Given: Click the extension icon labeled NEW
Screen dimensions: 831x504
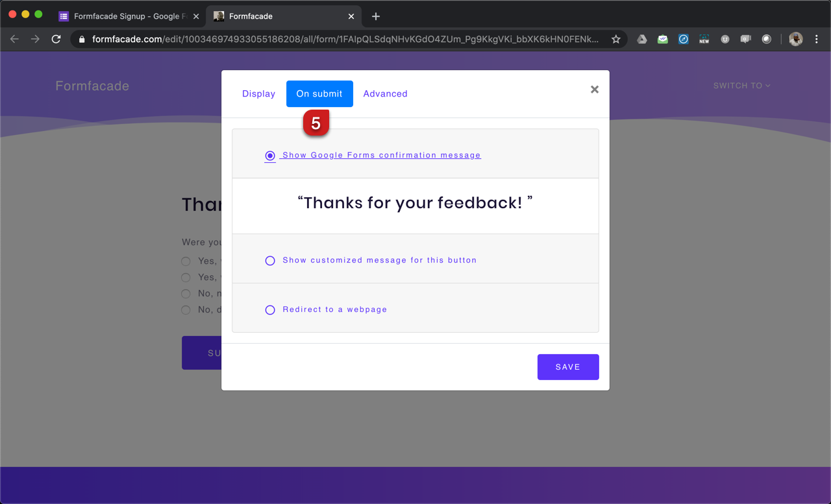Looking at the screenshot, I should tap(704, 39).
